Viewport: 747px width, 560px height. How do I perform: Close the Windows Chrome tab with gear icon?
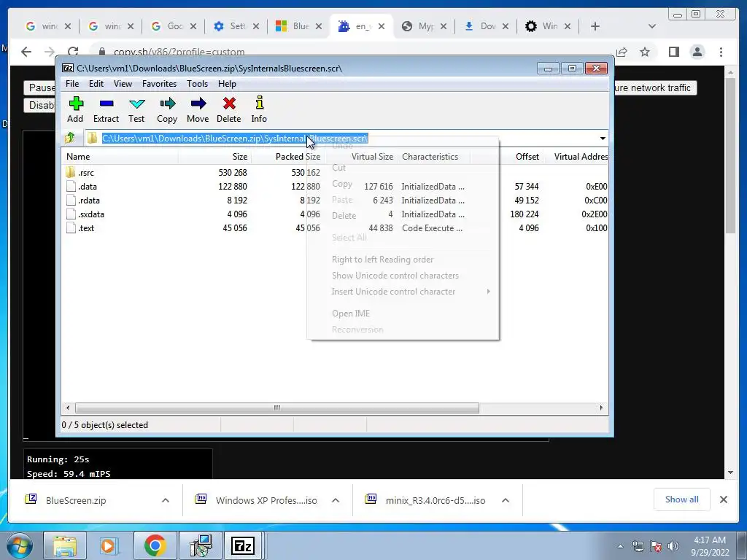(x=567, y=26)
